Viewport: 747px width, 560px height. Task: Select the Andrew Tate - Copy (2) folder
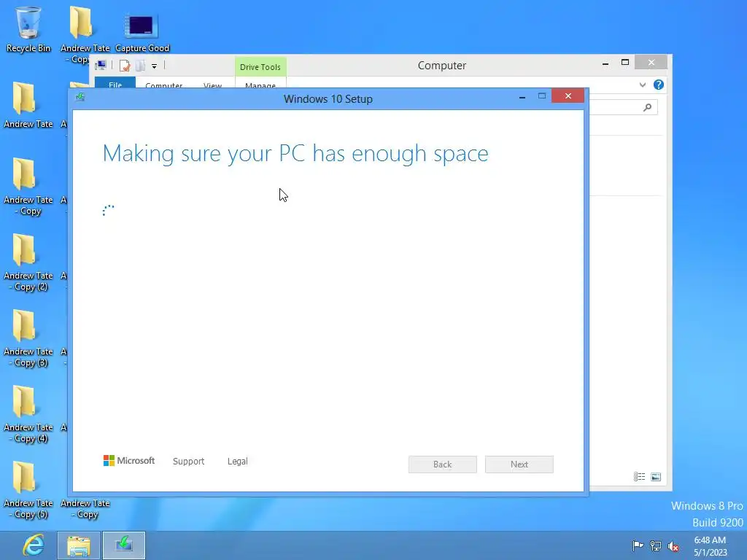(28, 262)
